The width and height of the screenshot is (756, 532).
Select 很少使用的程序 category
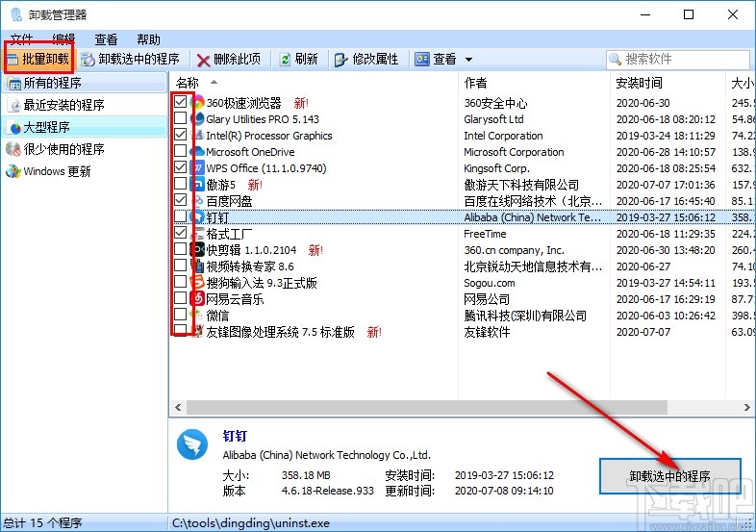coord(85,149)
